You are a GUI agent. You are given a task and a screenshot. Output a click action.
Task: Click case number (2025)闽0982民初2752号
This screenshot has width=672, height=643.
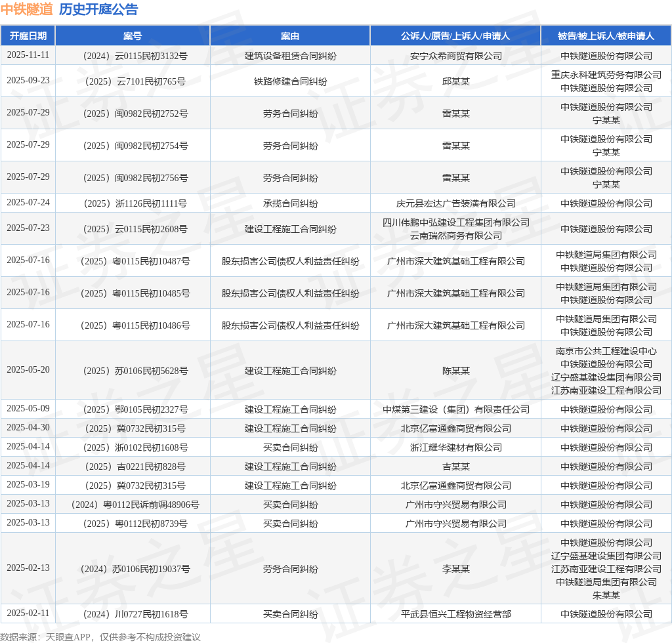click(x=135, y=114)
